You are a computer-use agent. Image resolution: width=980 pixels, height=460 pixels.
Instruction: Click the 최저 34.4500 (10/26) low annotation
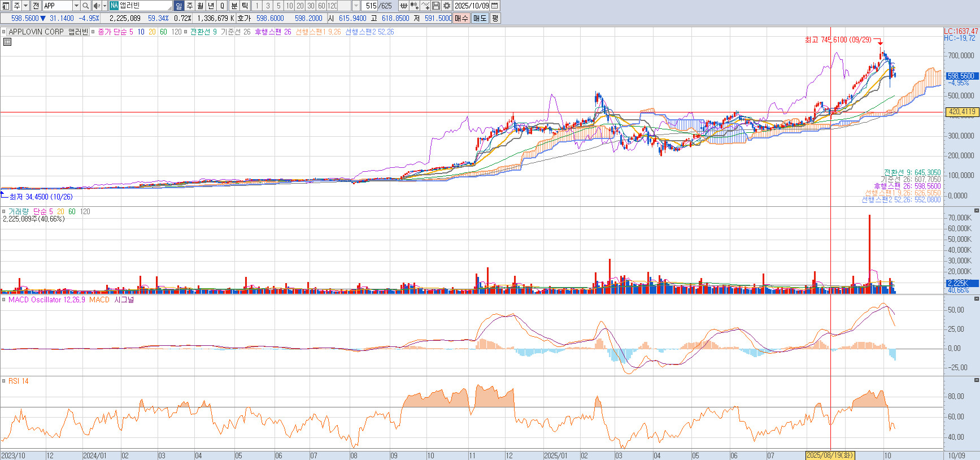(x=41, y=197)
